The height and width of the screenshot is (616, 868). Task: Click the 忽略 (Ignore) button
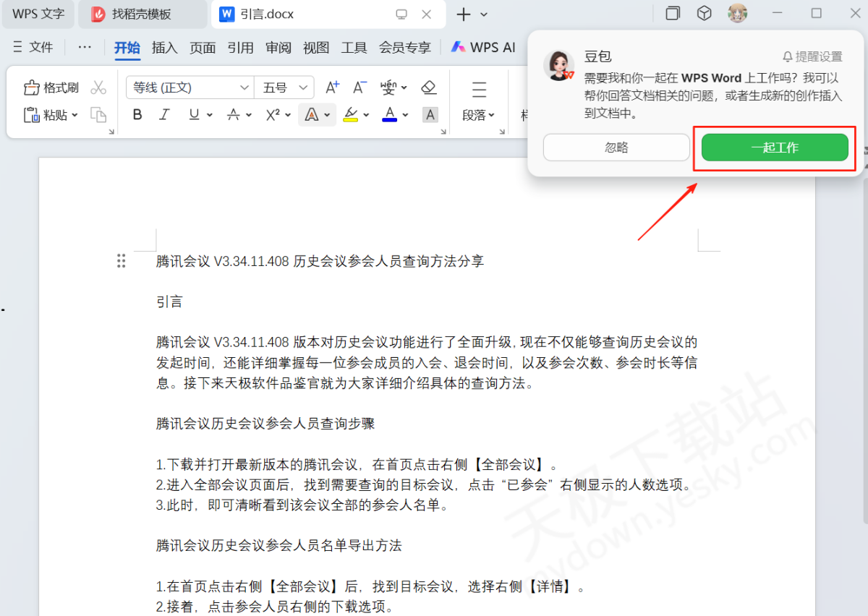616,147
